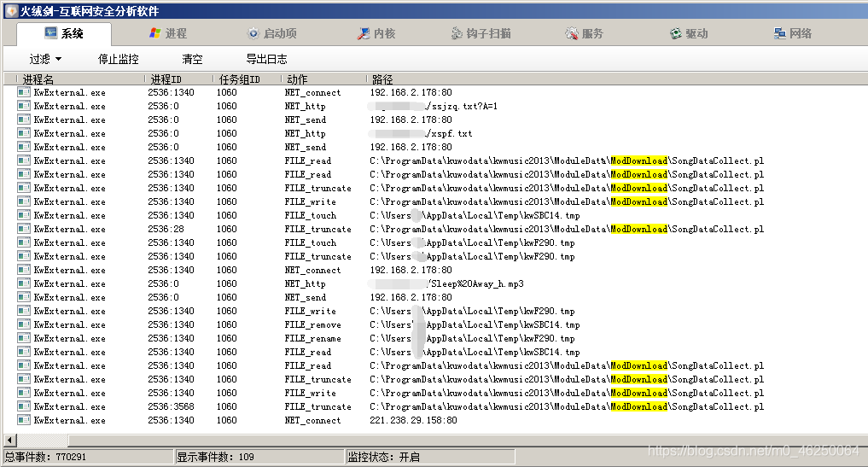The image size is (868, 467).
Task: Open the 钩子扫描 tab
Action: coord(481,34)
